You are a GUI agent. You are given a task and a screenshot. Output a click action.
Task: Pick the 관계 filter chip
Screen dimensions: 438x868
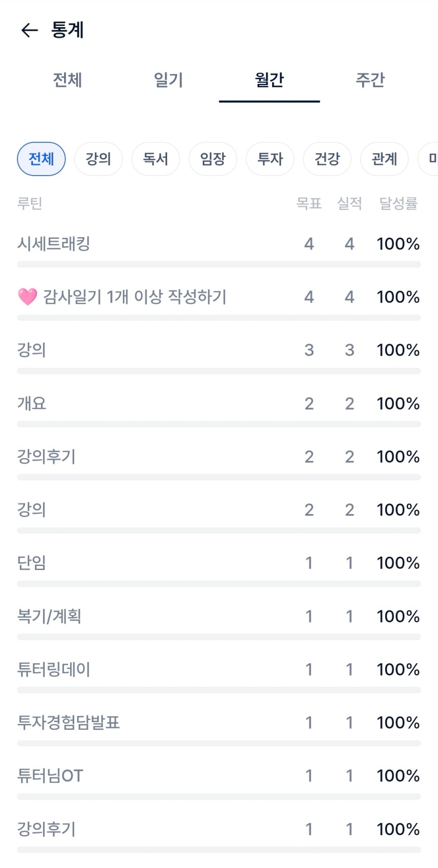(x=384, y=159)
